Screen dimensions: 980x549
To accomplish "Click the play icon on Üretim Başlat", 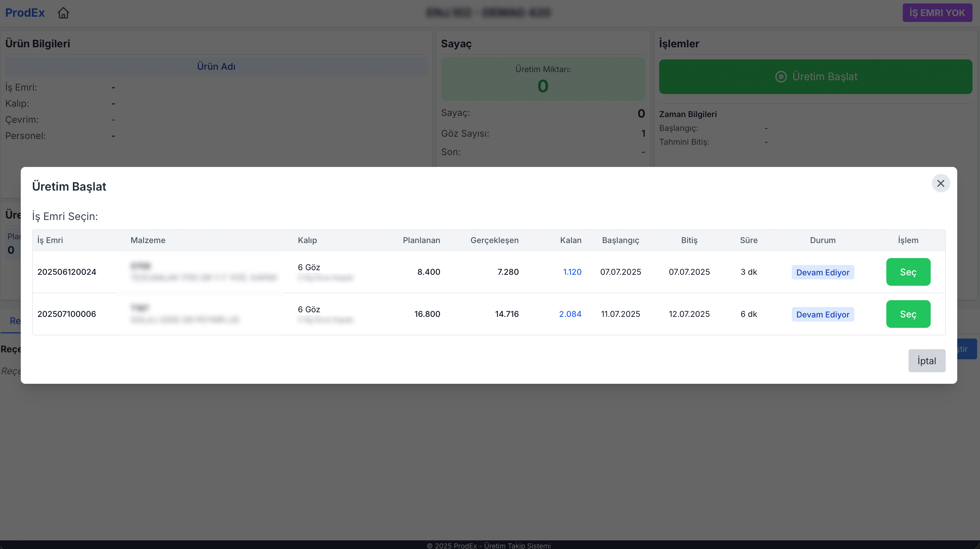I will point(781,77).
